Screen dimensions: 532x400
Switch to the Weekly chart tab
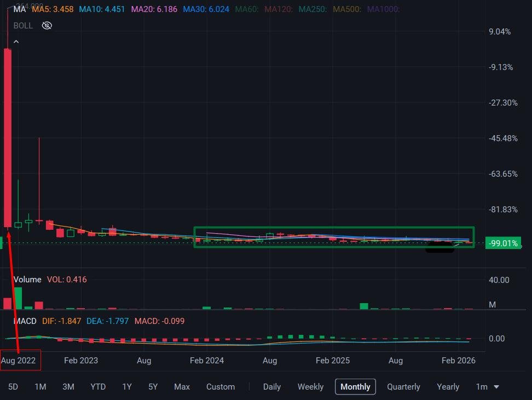coord(310,387)
